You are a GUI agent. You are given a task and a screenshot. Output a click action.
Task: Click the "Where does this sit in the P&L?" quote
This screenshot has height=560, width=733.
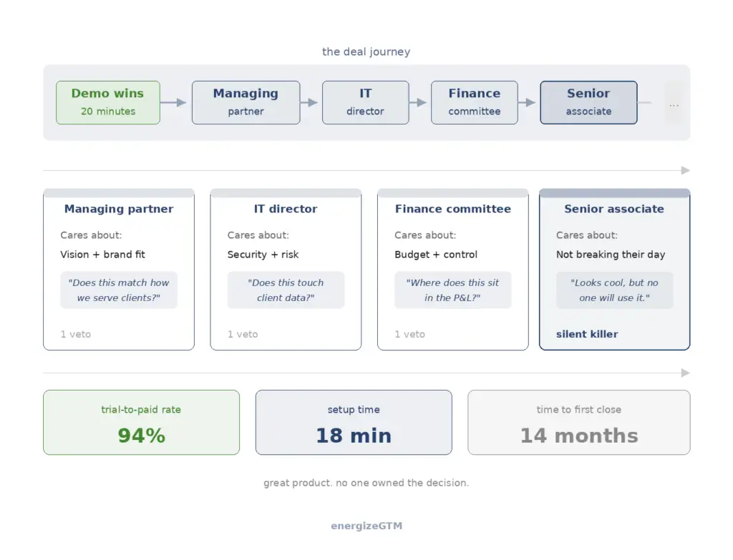tap(452, 290)
